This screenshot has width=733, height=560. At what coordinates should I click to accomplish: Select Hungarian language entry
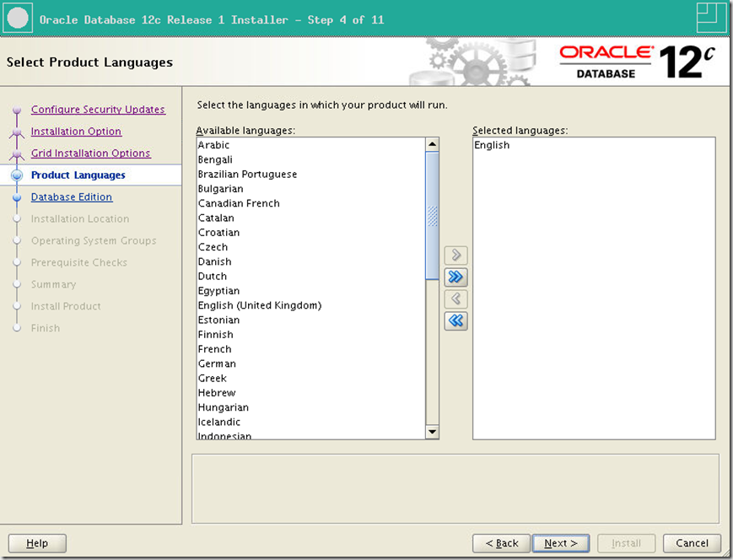point(311,407)
